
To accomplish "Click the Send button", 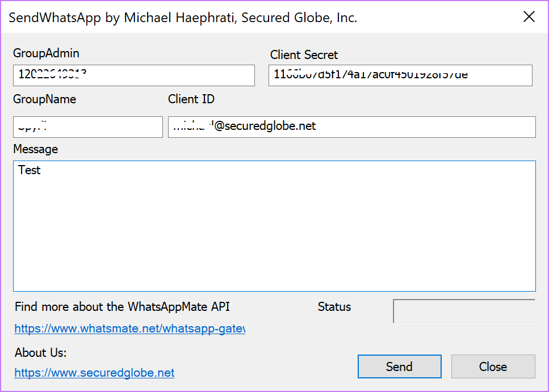I will pos(400,366).
